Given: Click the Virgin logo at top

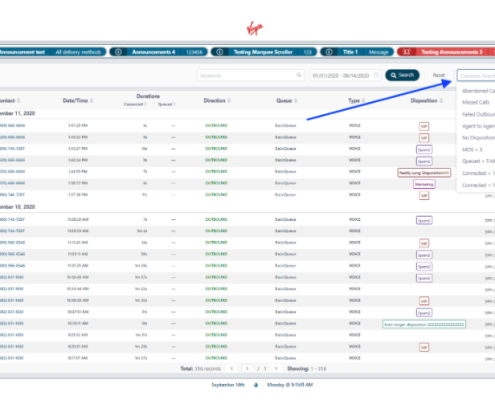Looking at the screenshot, I should pos(255,28).
